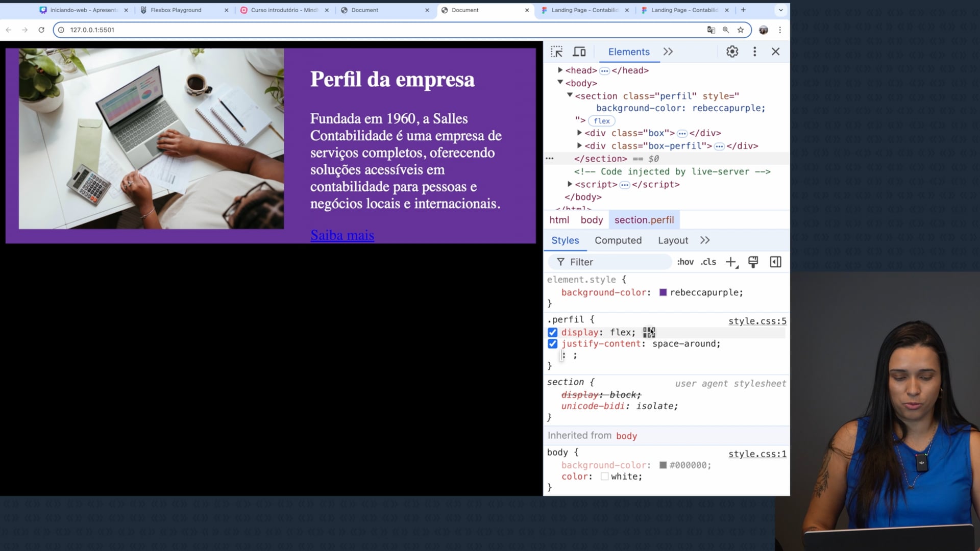Expand the head element node

(x=560, y=70)
